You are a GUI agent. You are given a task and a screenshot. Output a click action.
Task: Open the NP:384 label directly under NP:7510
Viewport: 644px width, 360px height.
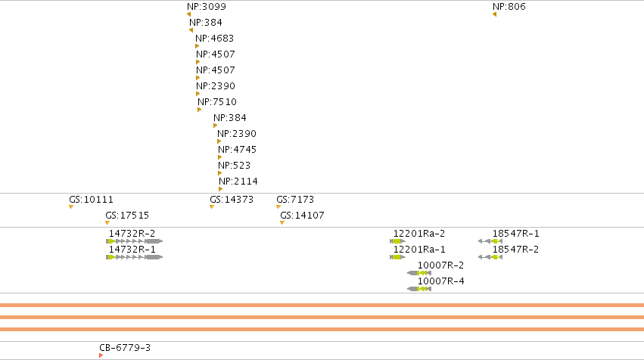coord(230,118)
